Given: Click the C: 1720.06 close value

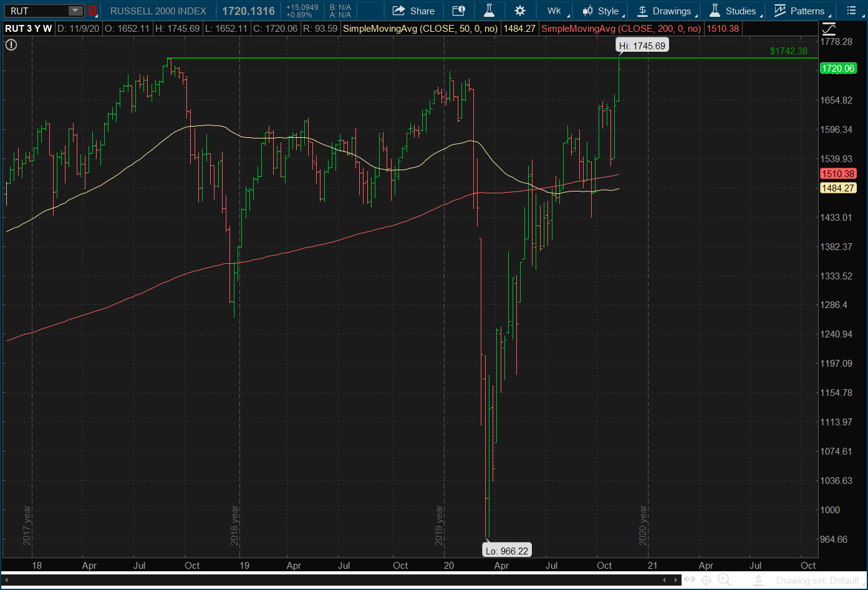Looking at the screenshot, I should (x=275, y=29).
